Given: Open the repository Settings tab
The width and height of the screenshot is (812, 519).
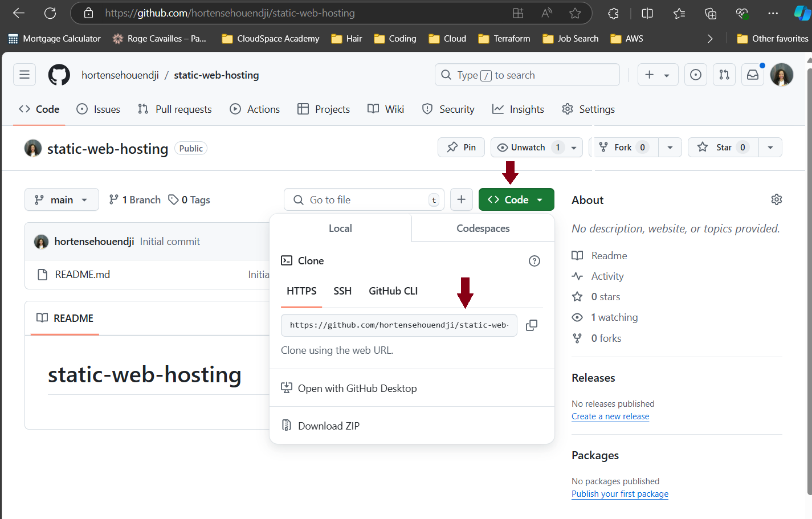Looking at the screenshot, I should 588,109.
